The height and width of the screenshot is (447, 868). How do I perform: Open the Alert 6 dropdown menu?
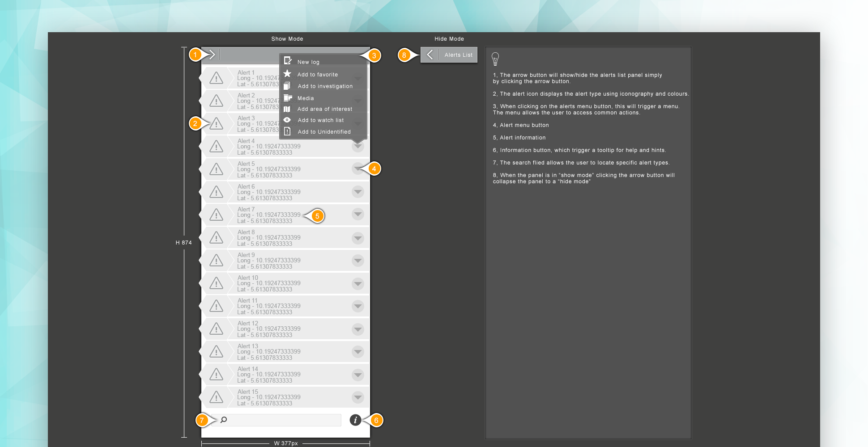(x=357, y=192)
